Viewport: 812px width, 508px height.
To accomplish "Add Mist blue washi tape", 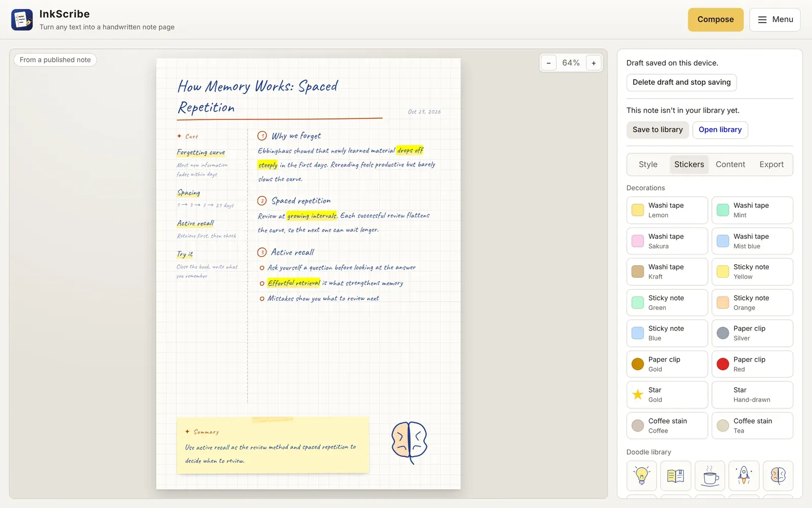I will click(752, 241).
